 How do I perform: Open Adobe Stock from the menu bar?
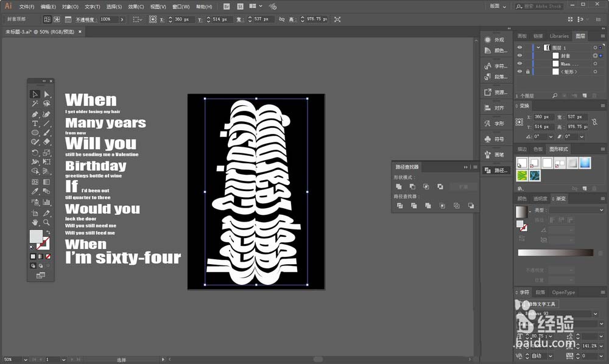[x=241, y=6]
